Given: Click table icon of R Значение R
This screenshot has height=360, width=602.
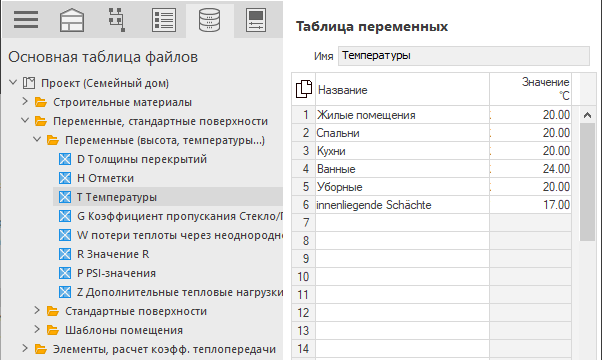Looking at the screenshot, I should [65, 254].
